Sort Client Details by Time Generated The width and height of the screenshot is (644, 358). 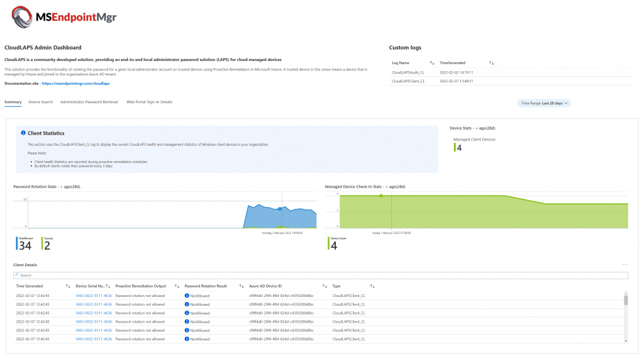click(x=68, y=286)
